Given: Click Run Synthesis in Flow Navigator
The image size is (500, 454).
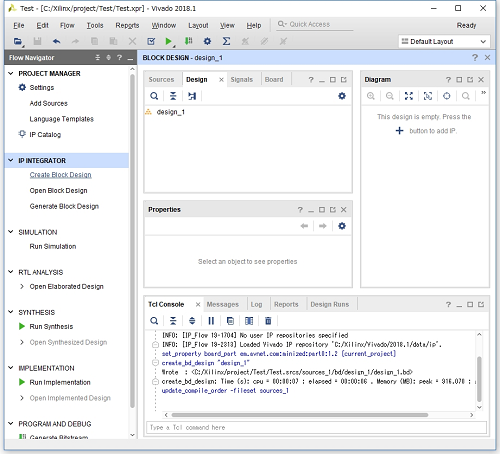Looking at the screenshot, I should tap(51, 326).
